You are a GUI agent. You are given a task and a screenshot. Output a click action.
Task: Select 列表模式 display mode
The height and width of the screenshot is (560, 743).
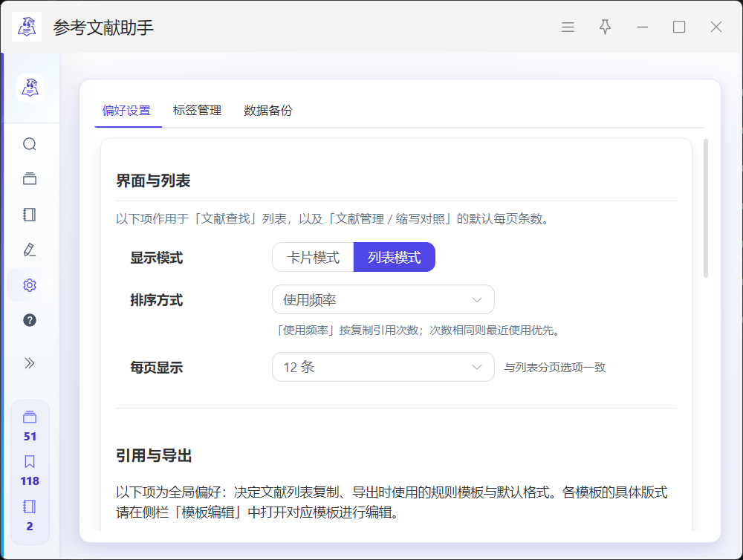tap(394, 258)
